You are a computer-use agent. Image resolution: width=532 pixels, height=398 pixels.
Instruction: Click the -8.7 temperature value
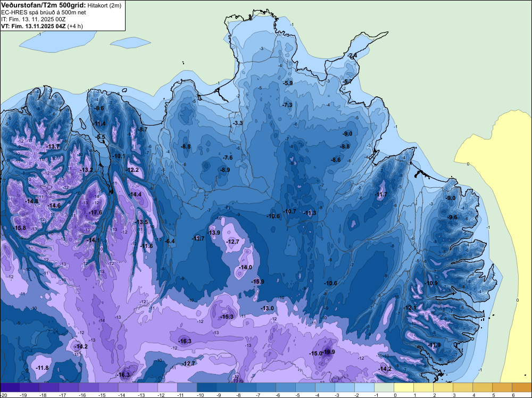(143, 129)
